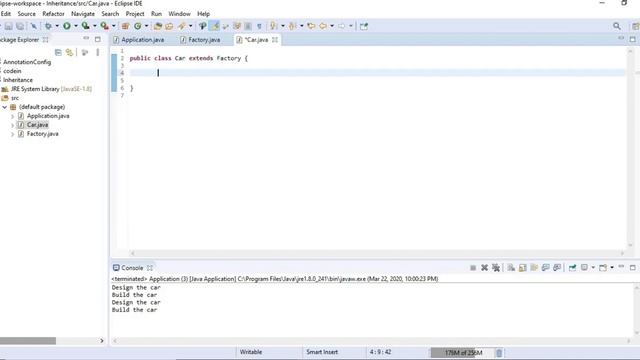Click the Previous Annotation icon
640x360 pixels.
(x=292, y=26)
